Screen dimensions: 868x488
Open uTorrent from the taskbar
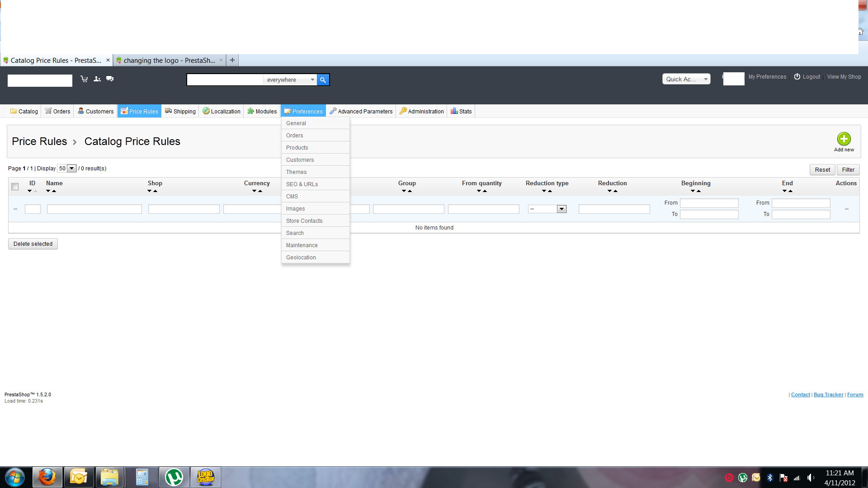point(174,477)
